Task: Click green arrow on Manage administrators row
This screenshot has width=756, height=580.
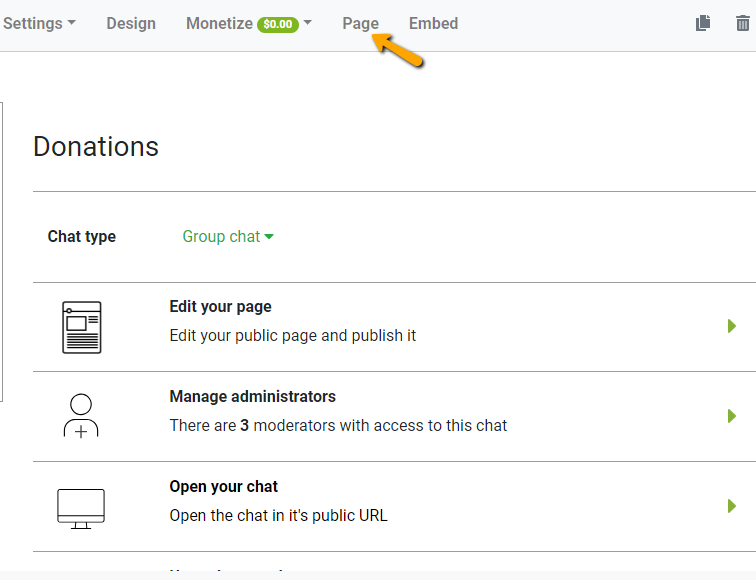Action: click(x=732, y=416)
